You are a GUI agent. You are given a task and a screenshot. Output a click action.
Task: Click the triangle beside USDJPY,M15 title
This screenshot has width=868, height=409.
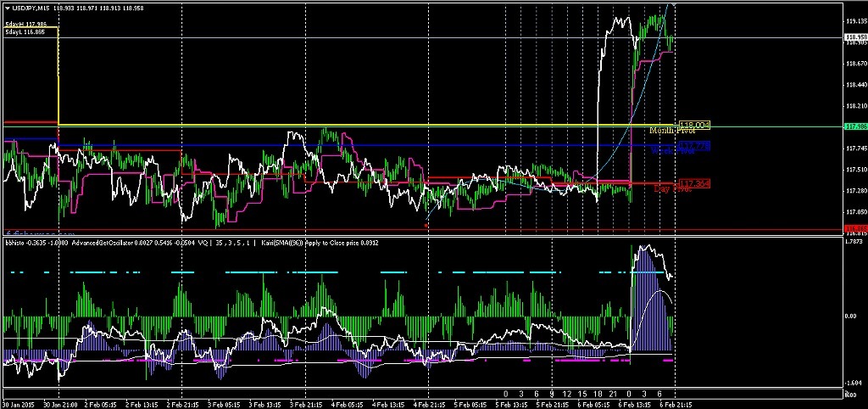pos(7,8)
